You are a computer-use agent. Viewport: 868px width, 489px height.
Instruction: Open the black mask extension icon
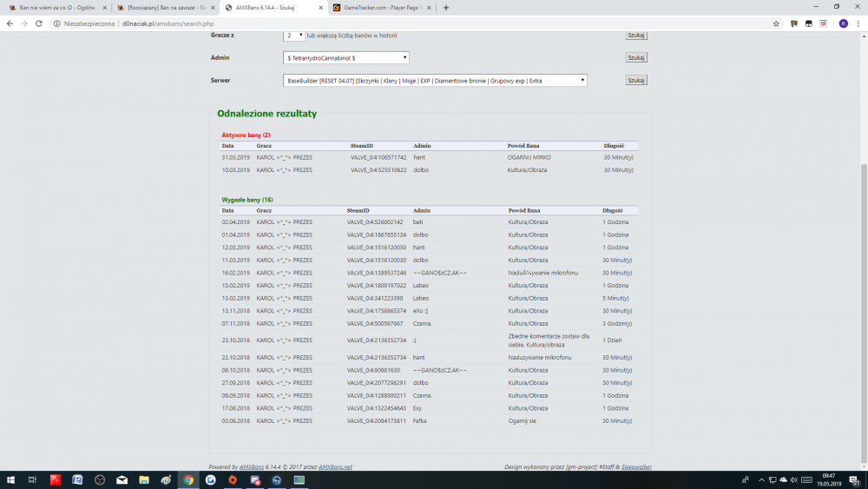coord(809,23)
